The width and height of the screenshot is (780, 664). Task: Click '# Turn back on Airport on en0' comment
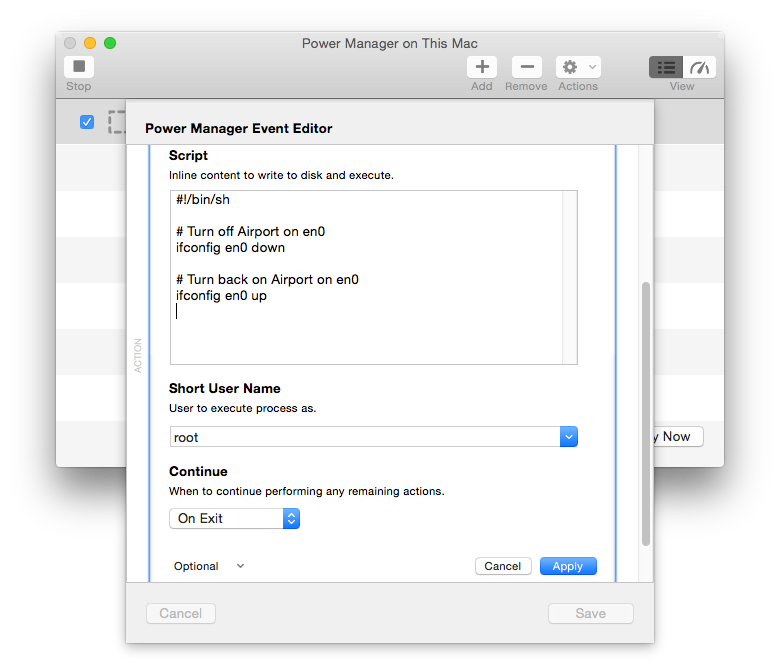(x=267, y=280)
